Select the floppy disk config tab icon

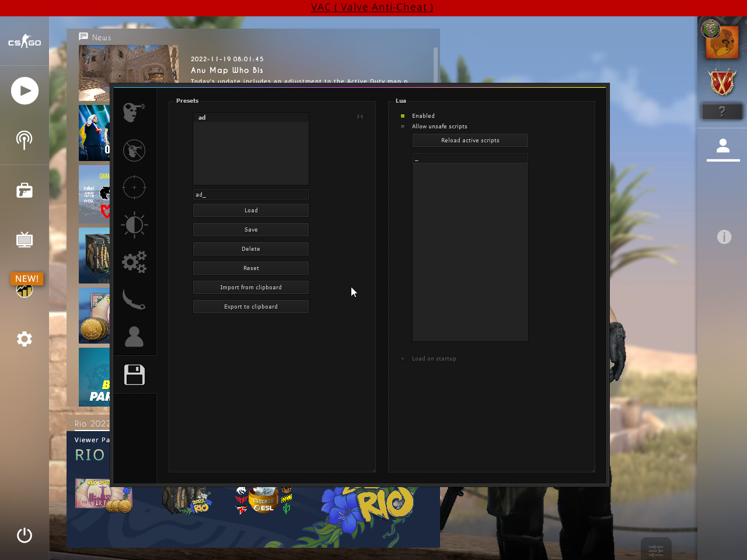click(x=135, y=374)
